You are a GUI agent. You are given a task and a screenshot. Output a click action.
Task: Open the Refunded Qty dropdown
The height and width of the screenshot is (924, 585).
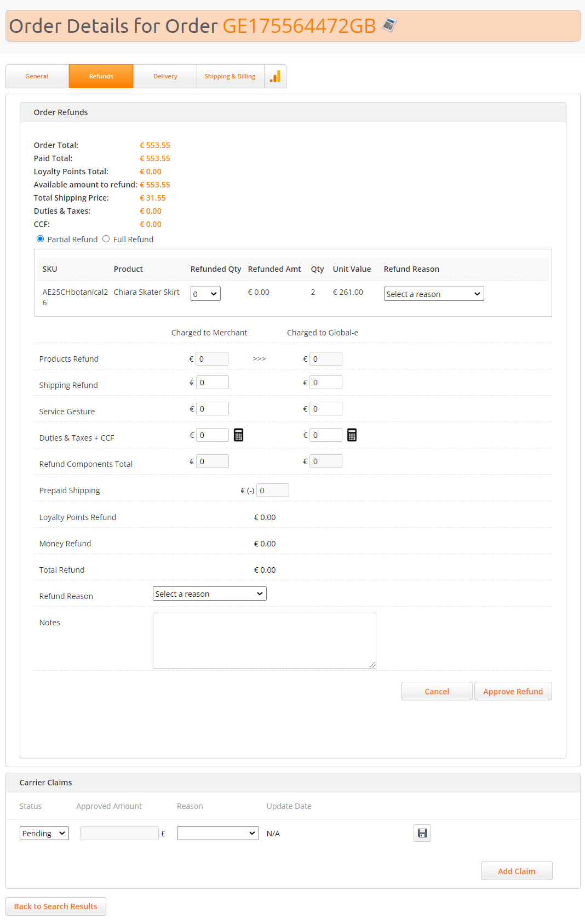(x=205, y=294)
